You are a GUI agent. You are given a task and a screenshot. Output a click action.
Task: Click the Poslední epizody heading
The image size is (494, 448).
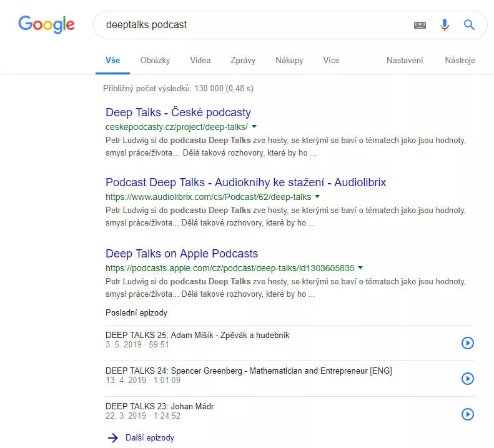click(136, 313)
